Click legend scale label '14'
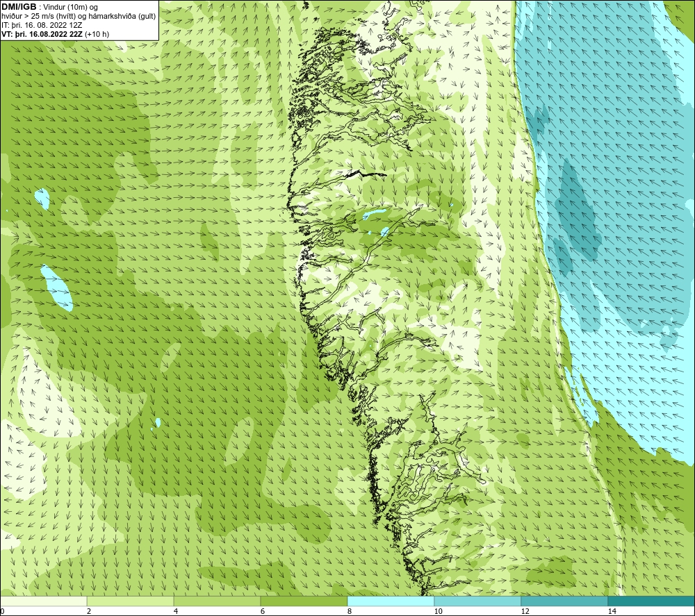Screen dimensions: 695x616 click(612, 611)
